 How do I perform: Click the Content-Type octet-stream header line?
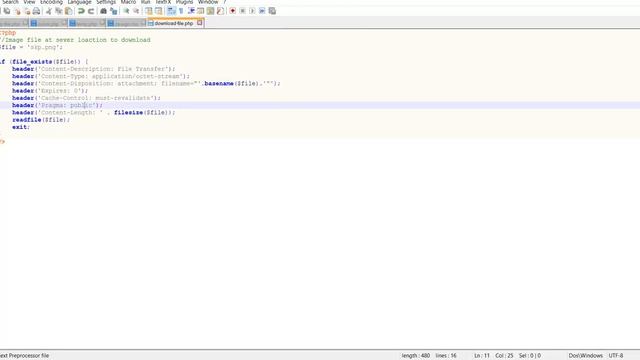coord(101,76)
